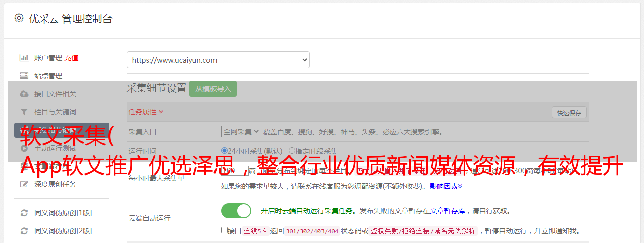Expand the 影响因素 link
The height and width of the screenshot is (243, 644).
[x=446, y=186]
